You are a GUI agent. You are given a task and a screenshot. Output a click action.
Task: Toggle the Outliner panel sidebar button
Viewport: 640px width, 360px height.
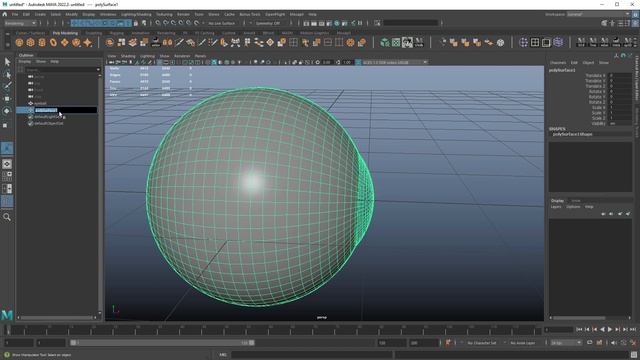[7, 201]
